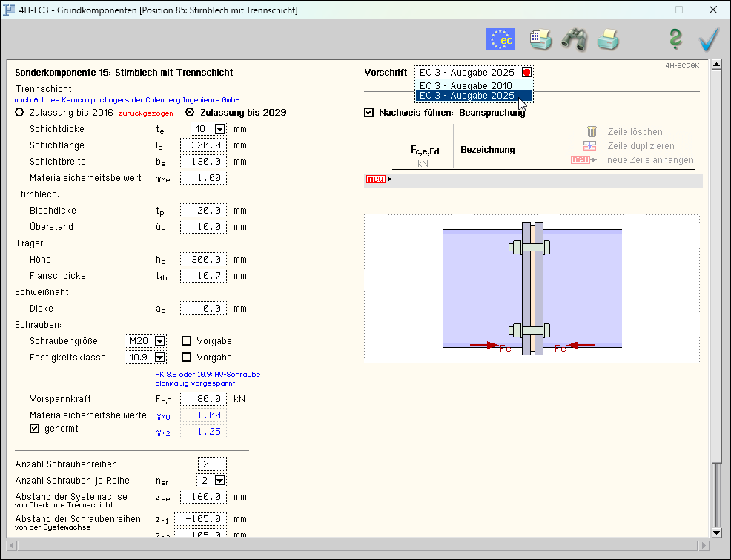Viewport: 731px width, 560px height.
Task: Uncheck the 'genormt' checkbox
Action: (34, 429)
